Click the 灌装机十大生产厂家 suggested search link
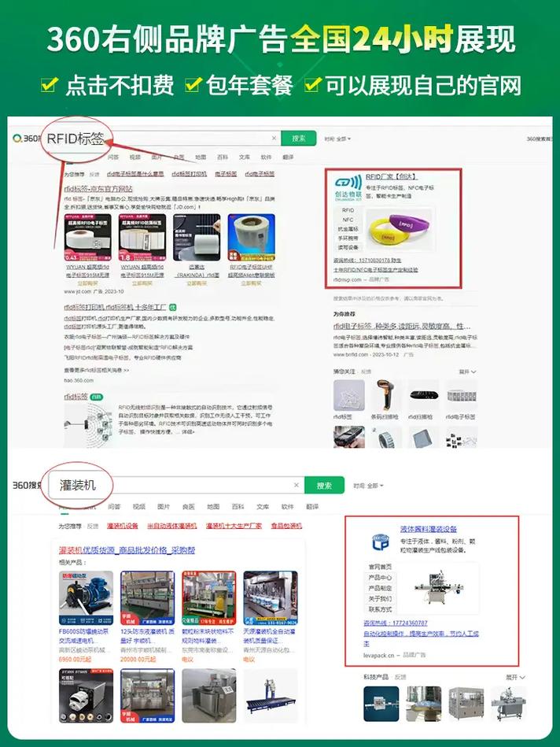The height and width of the screenshot is (747, 560). [234, 526]
